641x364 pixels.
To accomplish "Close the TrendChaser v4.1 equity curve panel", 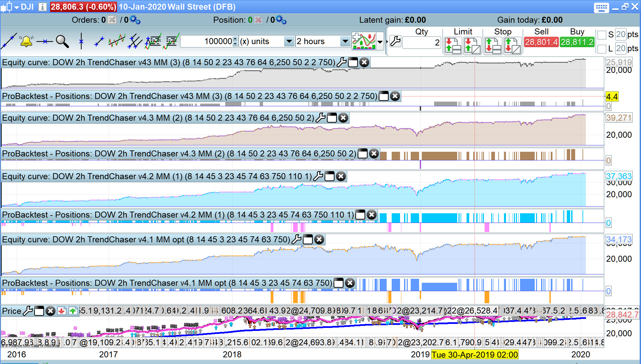I will click(x=319, y=240).
